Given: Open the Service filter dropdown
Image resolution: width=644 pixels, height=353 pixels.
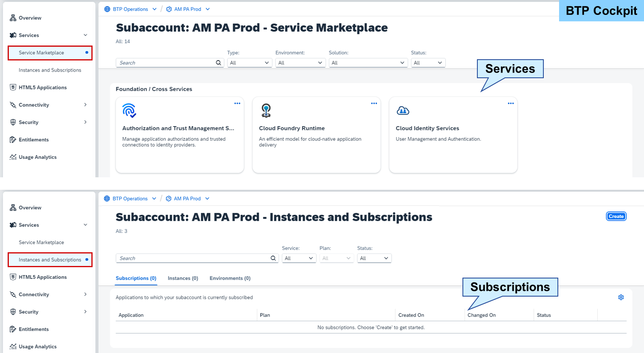Looking at the screenshot, I should point(299,258).
